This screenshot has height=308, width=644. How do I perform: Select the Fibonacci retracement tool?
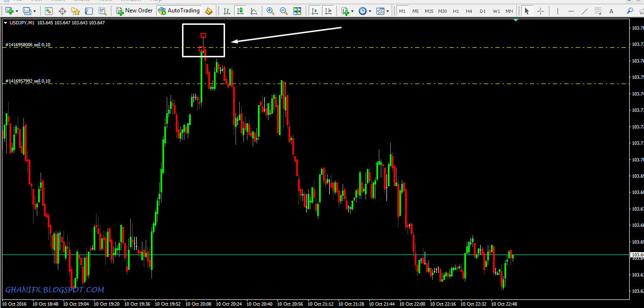pyautogui.click(x=598, y=11)
